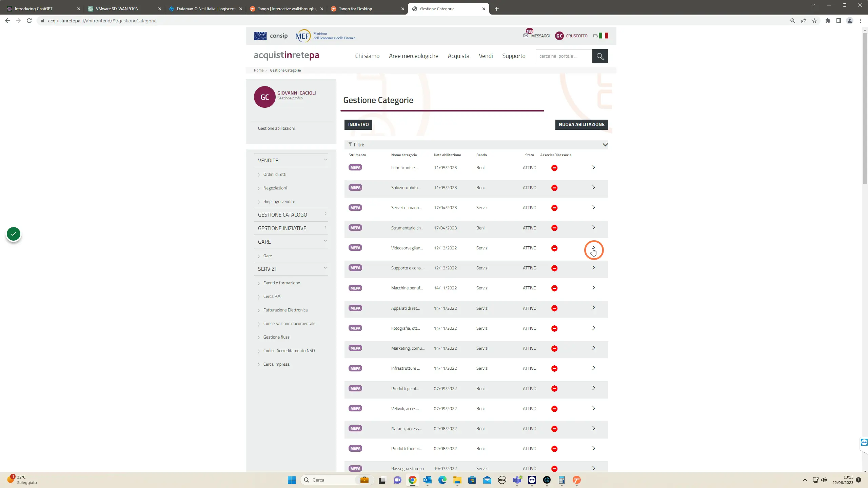Image resolution: width=868 pixels, height=488 pixels.
Task: Click the acquistinretepa logo
Action: point(287,55)
